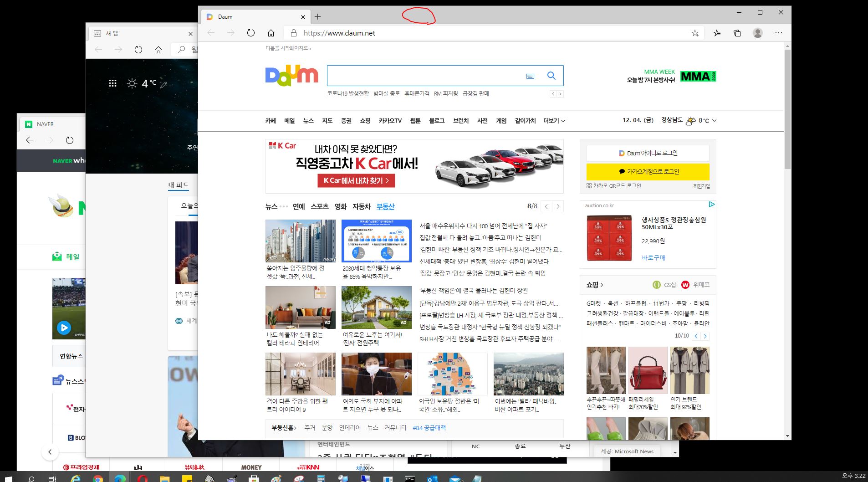Open 카카오TV menu item
868x482 pixels.
[390, 121]
